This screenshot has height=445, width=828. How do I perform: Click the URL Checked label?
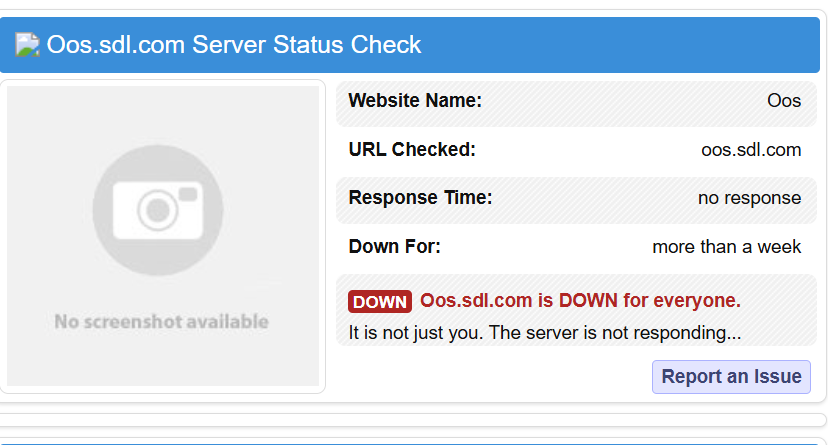[412, 149]
